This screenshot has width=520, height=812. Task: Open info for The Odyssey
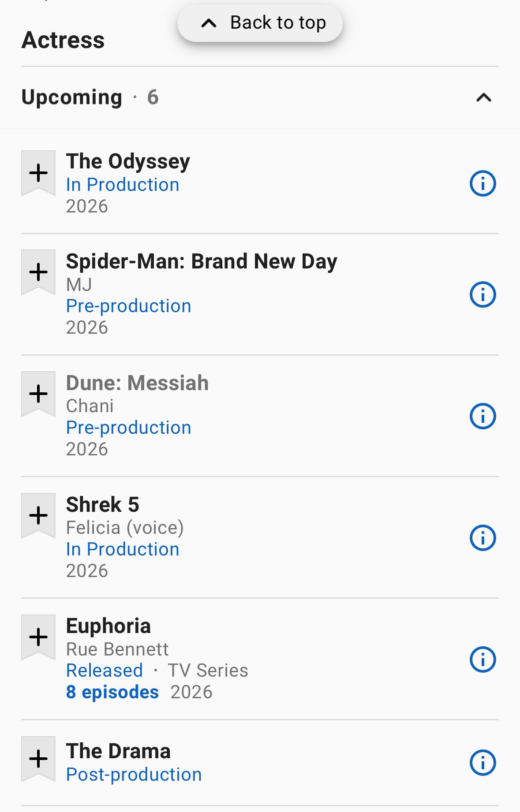point(483,183)
